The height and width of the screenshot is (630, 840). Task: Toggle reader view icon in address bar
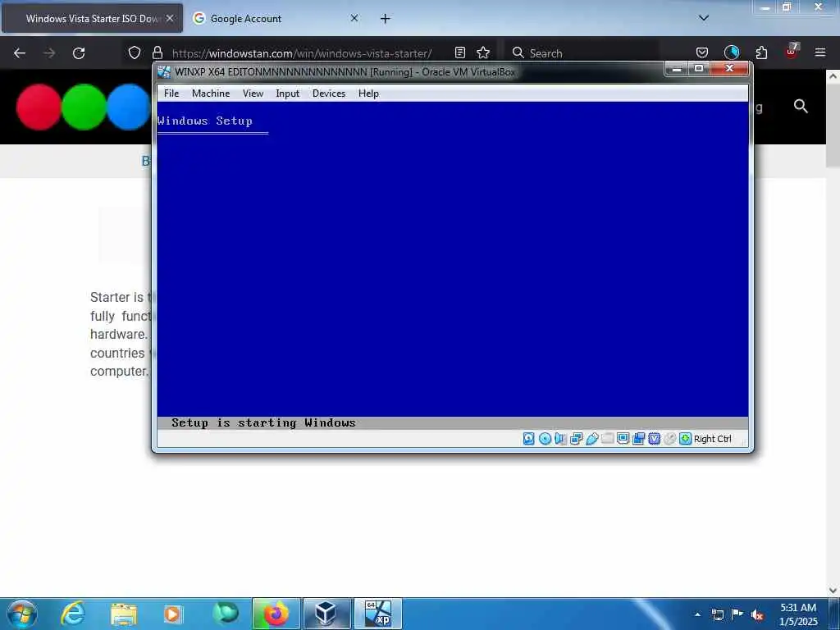(x=459, y=52)
